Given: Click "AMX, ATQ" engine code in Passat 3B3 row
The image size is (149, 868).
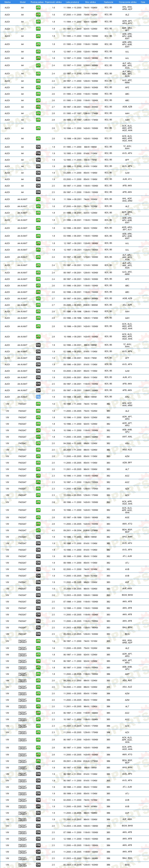Looking at the screenshot, I should point(127,524).
